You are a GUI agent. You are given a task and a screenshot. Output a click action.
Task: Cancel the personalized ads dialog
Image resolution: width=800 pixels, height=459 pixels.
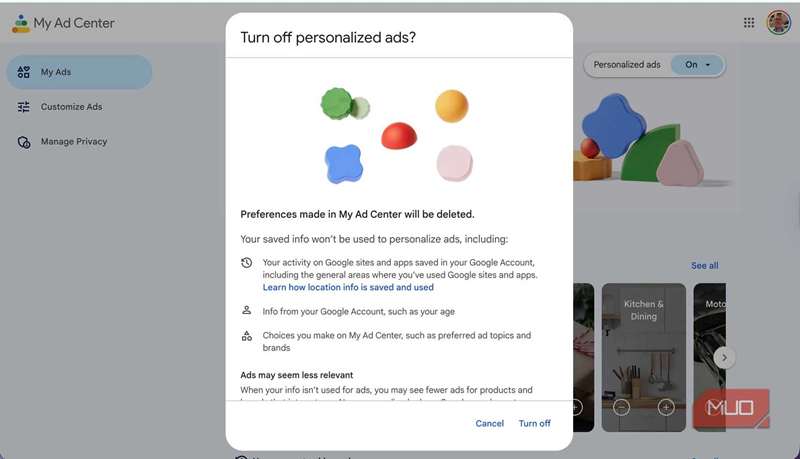pyautogui.click(x=490, y=423)
